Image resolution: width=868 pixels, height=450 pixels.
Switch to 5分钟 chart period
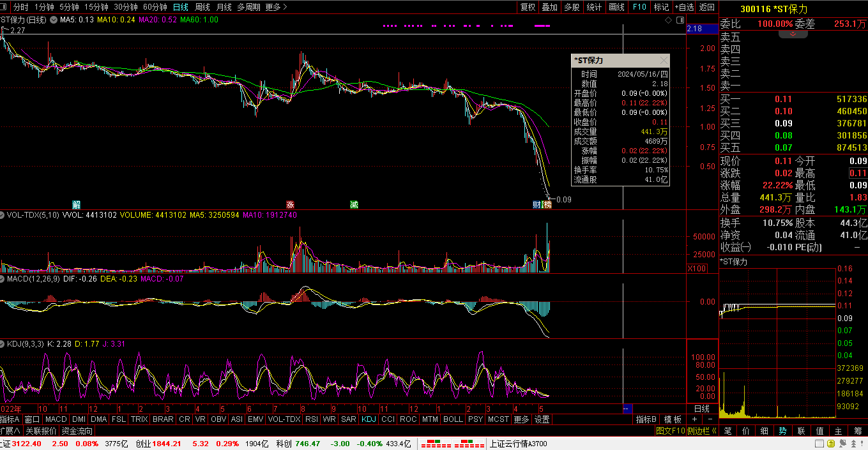click(69, 7)
